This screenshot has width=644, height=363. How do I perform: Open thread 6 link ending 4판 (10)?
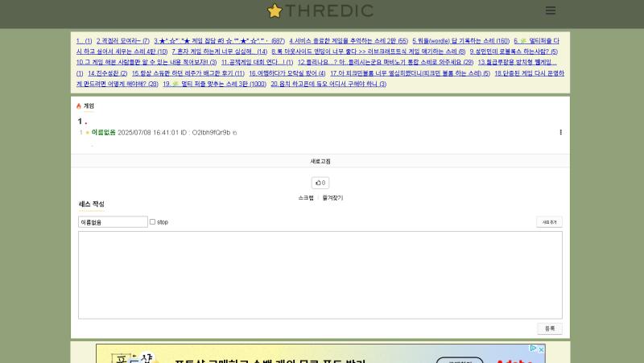[x=122, y=52]
